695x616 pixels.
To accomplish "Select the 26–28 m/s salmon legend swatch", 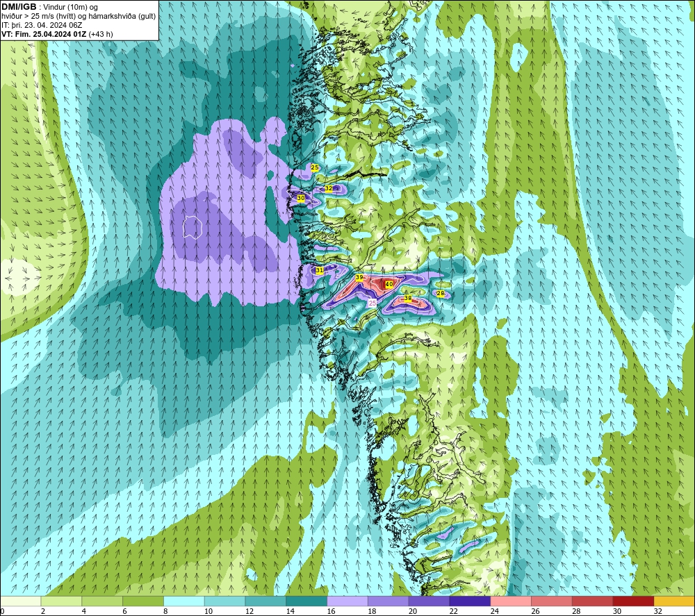I will click(x=552, y=601).
